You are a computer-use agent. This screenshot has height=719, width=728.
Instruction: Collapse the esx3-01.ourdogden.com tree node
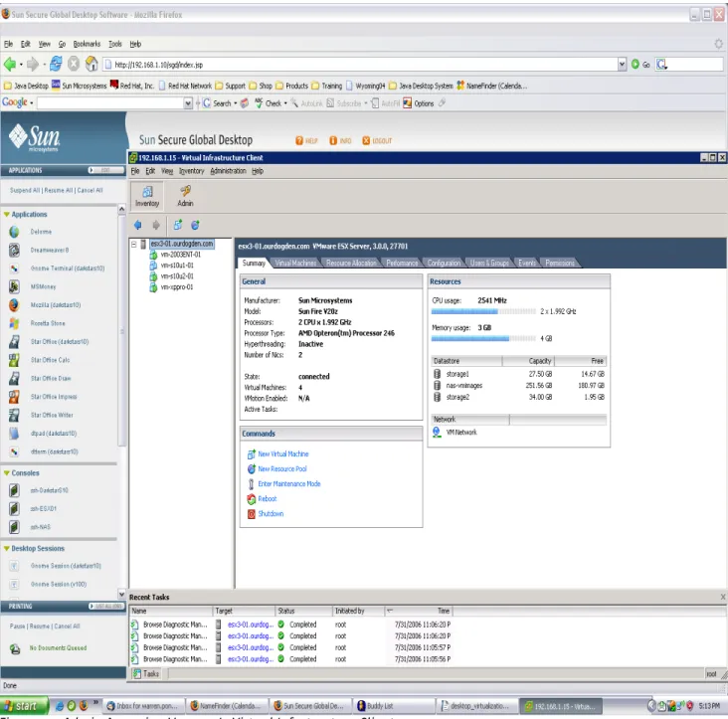tap(133, 244)
